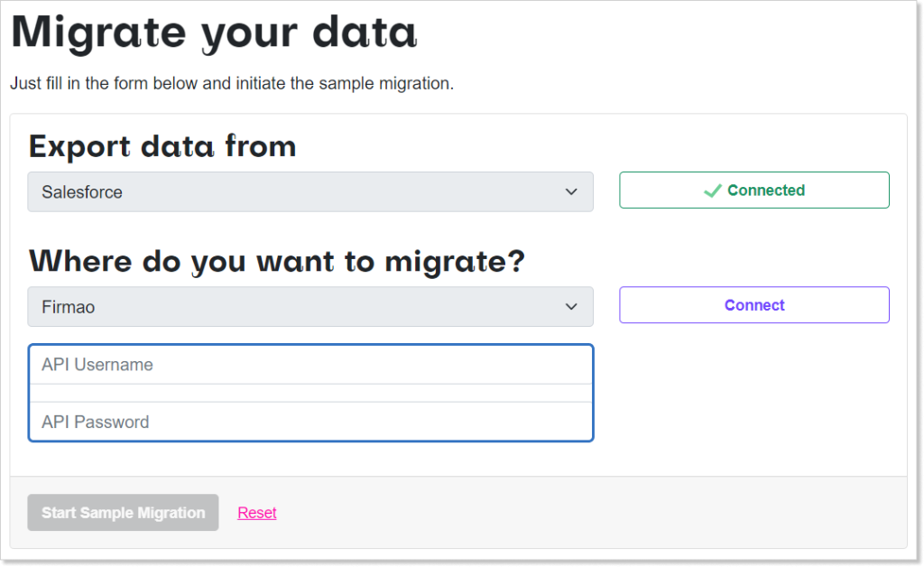Click the Start Sample Migration button
Screen dimensions: 924x567
coord(123,512)
